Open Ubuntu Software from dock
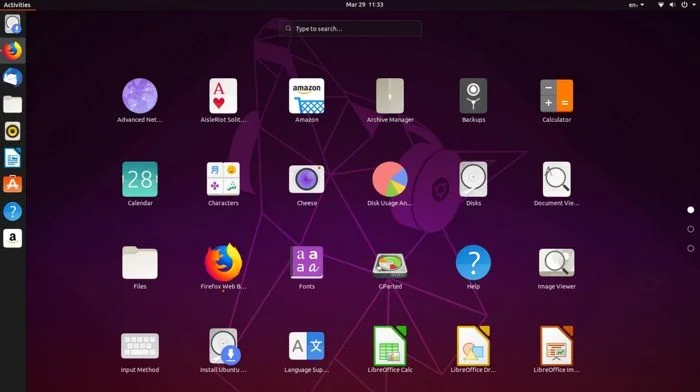This screenshot has width=700, height=392. (x=12, y=184)
